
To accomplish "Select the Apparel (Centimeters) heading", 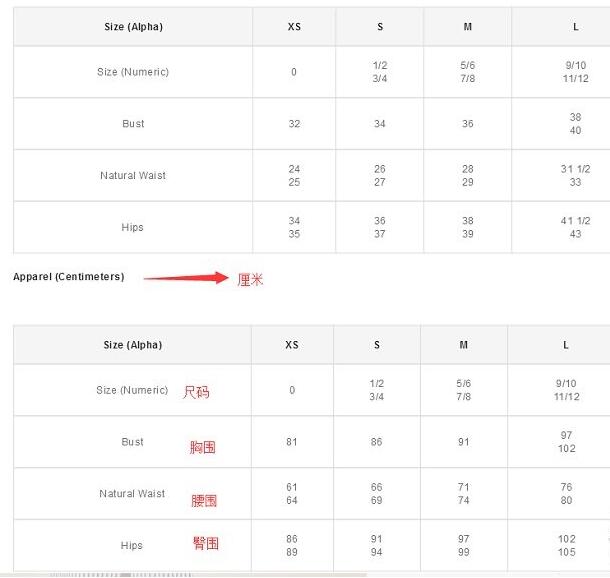I will click(69, 277).
